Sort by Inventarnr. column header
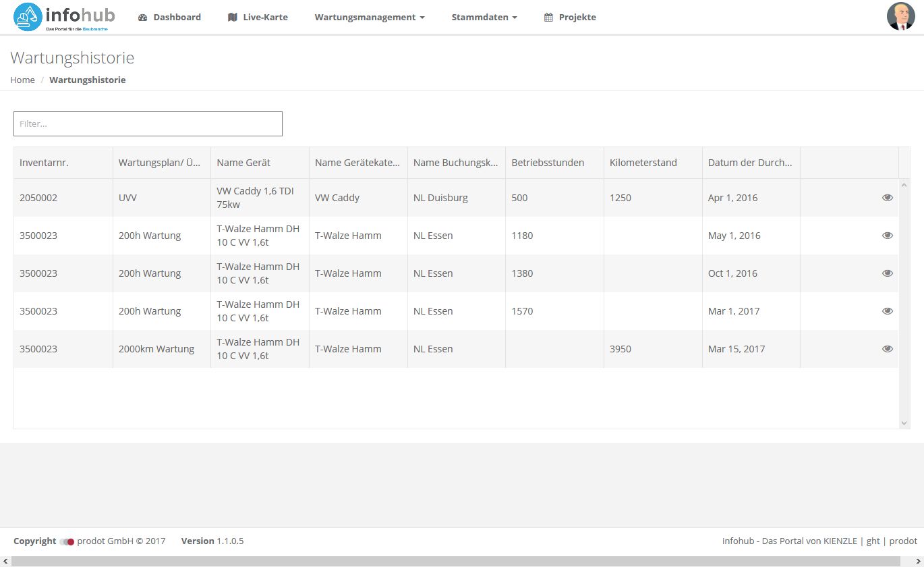Screen dimensions: 924x567 tap(45, 163)
